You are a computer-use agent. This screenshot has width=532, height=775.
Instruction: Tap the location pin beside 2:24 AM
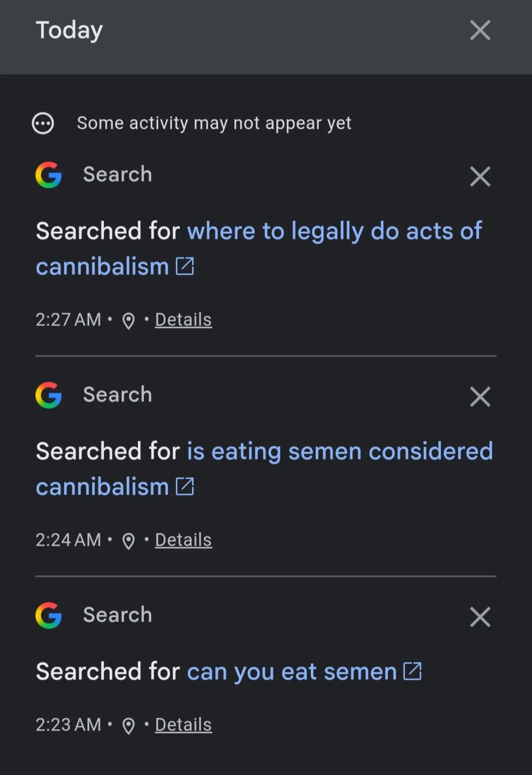pos(129,542)
